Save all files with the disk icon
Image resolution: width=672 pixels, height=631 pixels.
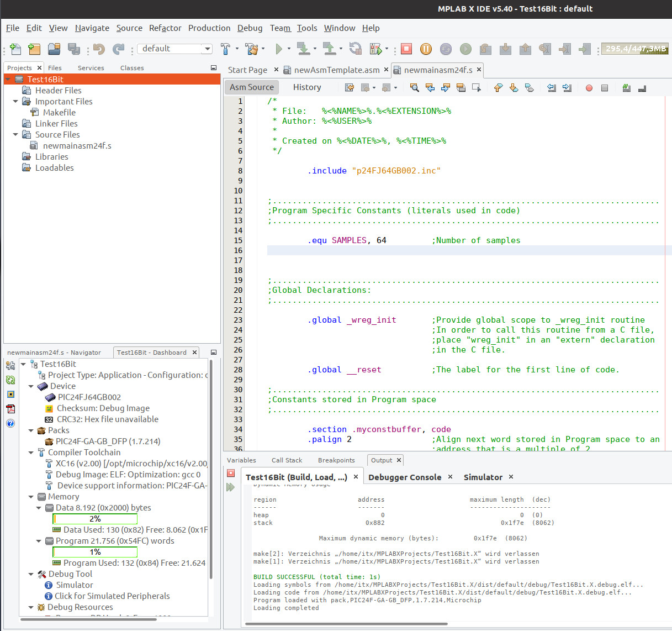point(73,49)
